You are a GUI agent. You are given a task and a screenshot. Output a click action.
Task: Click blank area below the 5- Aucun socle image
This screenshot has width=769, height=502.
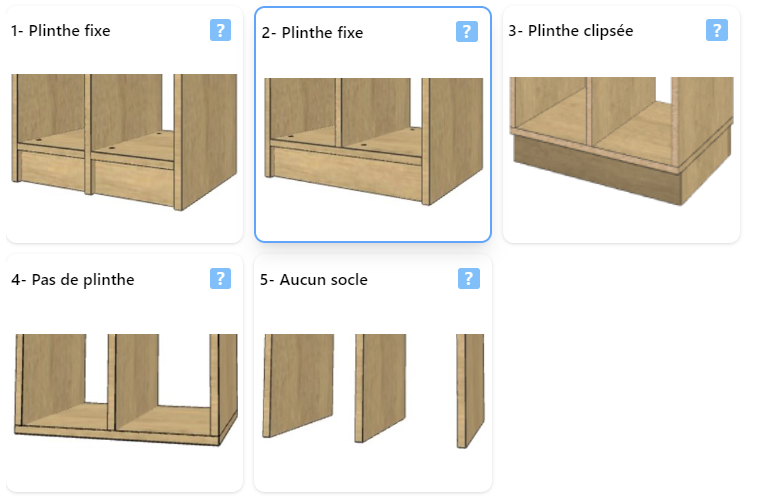373,470
